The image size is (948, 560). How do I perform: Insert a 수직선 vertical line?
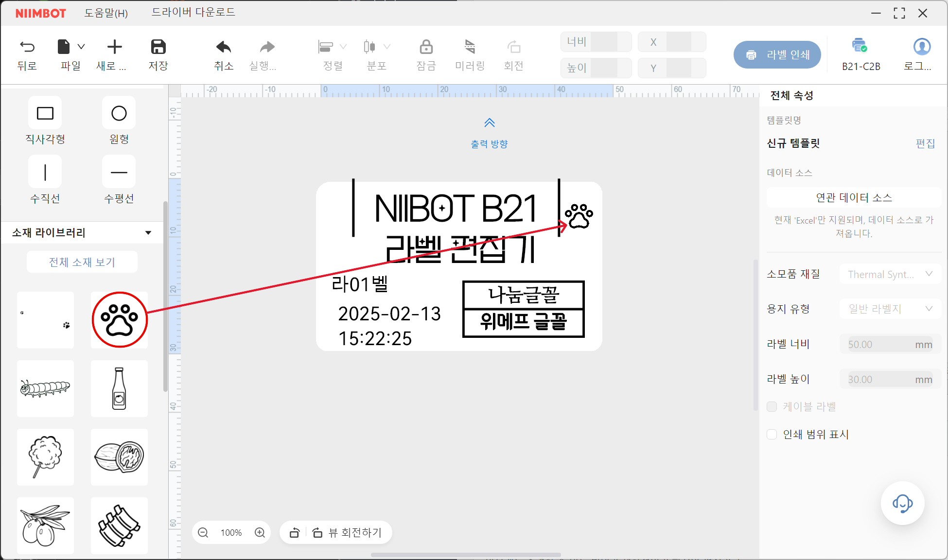45,172
